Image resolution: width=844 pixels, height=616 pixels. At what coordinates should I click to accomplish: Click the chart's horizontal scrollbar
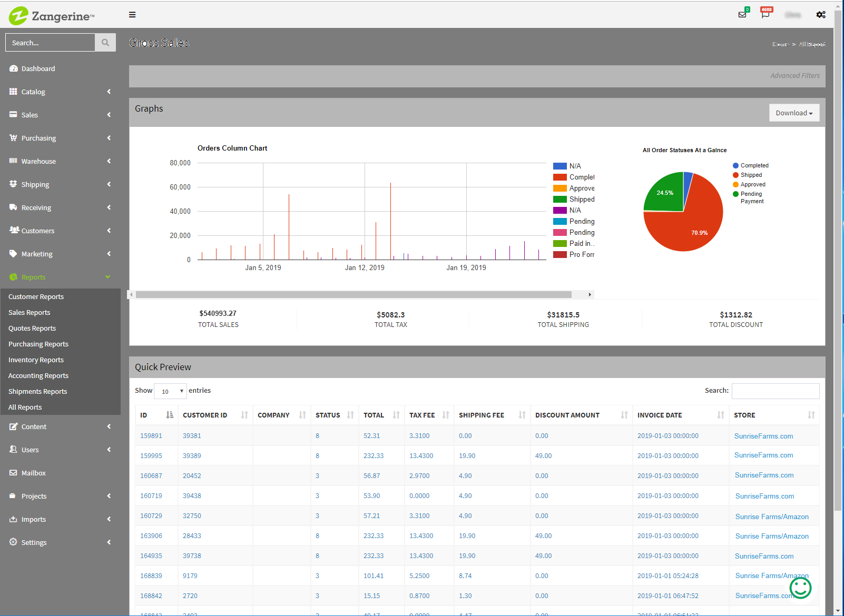coord(353,295)
